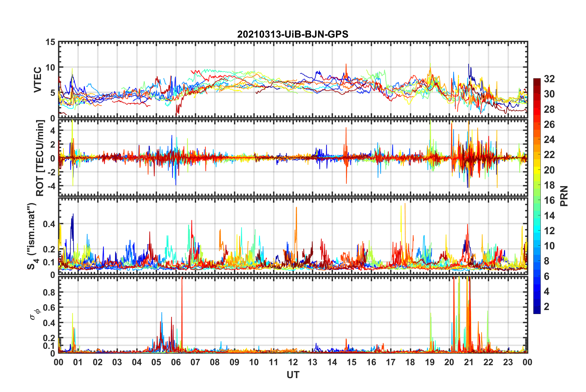Click x-axis hour label 01
This screenshot has width=586, height=392.
click(x=78, y=362)
